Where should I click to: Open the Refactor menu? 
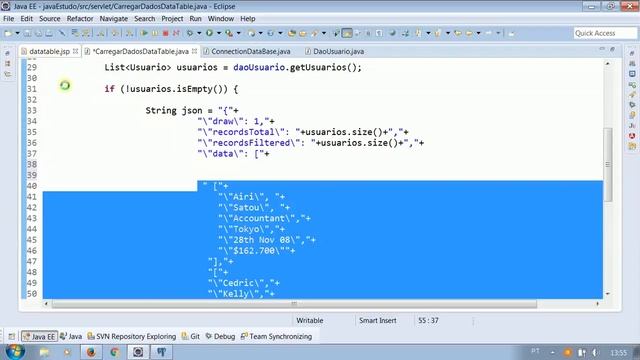[x=80, y=19]
